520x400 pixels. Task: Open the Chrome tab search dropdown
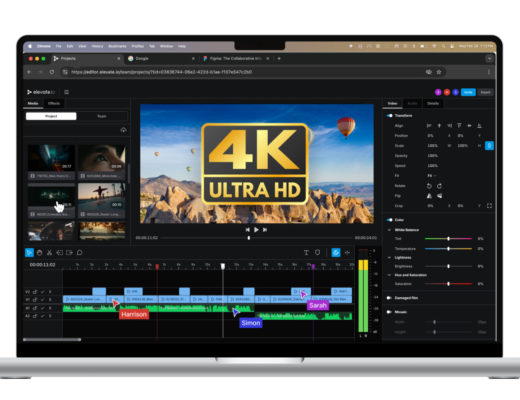pyautogui.click(x=489, y=59)
